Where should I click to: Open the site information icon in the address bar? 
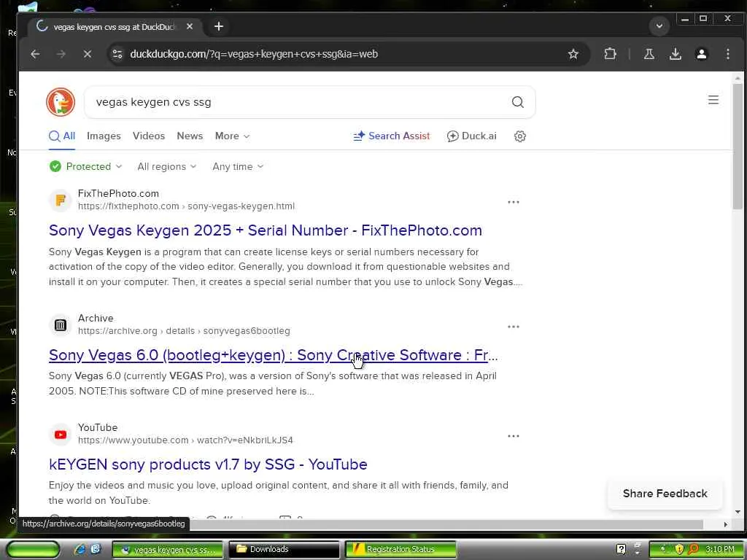point(117,54)
